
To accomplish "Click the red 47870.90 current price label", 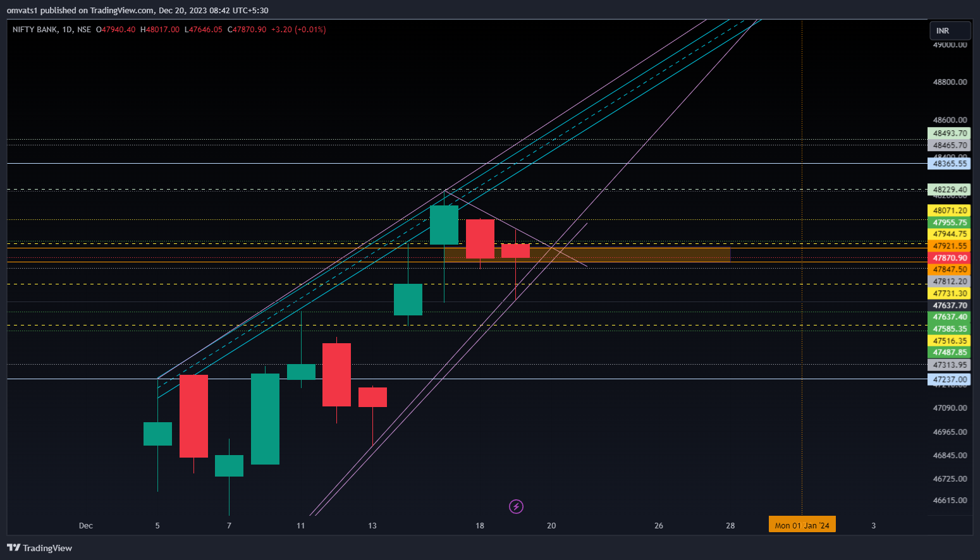I will (950, 258).
